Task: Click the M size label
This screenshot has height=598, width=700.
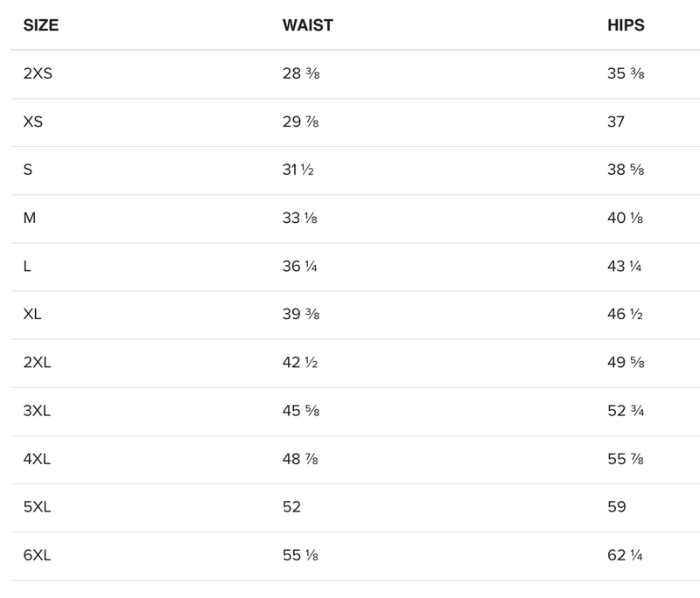Action: [x=30, y=218]
